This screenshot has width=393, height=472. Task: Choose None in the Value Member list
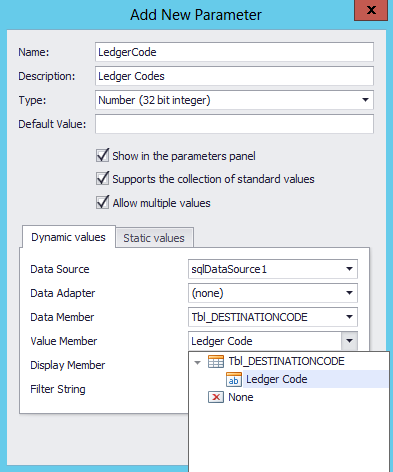[241, 397]
